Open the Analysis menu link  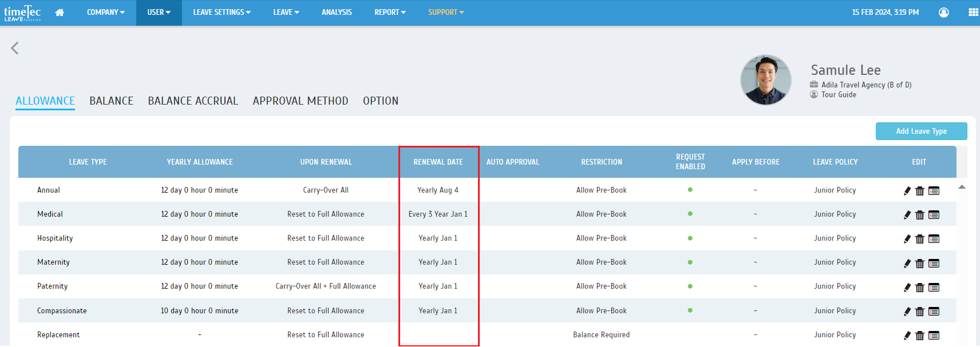[337, 13]
